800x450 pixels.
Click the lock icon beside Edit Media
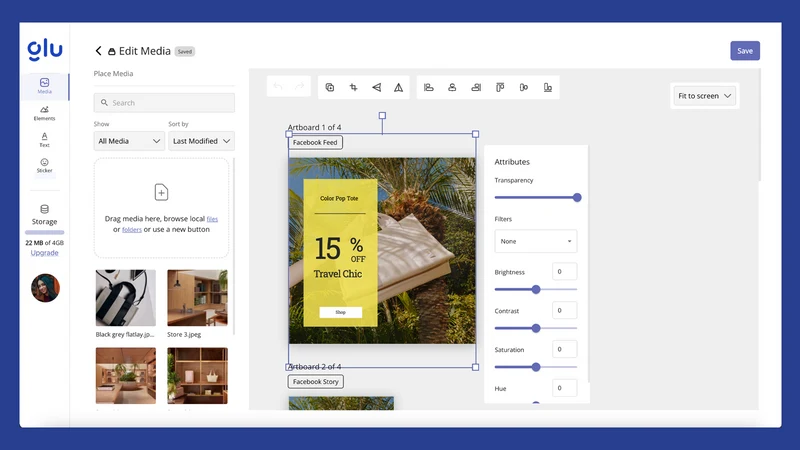(112, 52)
